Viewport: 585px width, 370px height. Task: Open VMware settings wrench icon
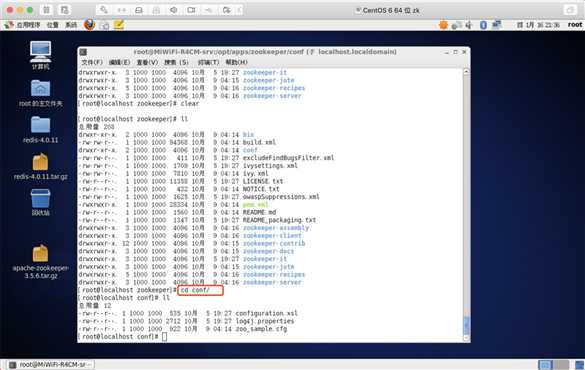(x=104, y=10)
